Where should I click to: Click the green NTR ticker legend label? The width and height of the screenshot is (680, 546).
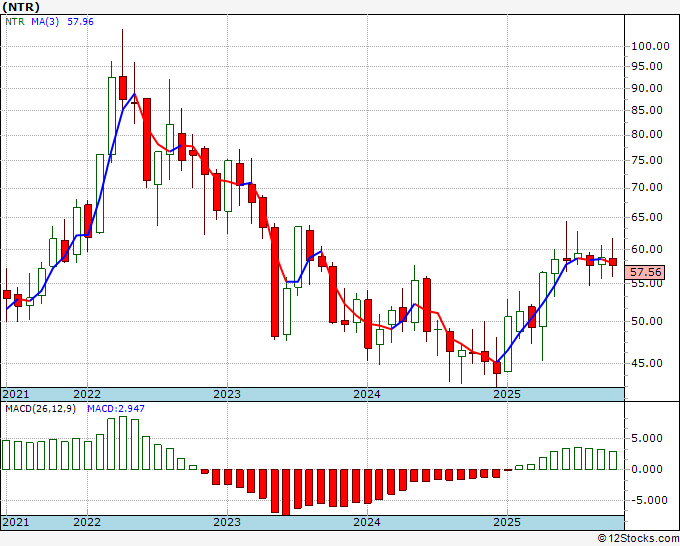tap(15, 22)
